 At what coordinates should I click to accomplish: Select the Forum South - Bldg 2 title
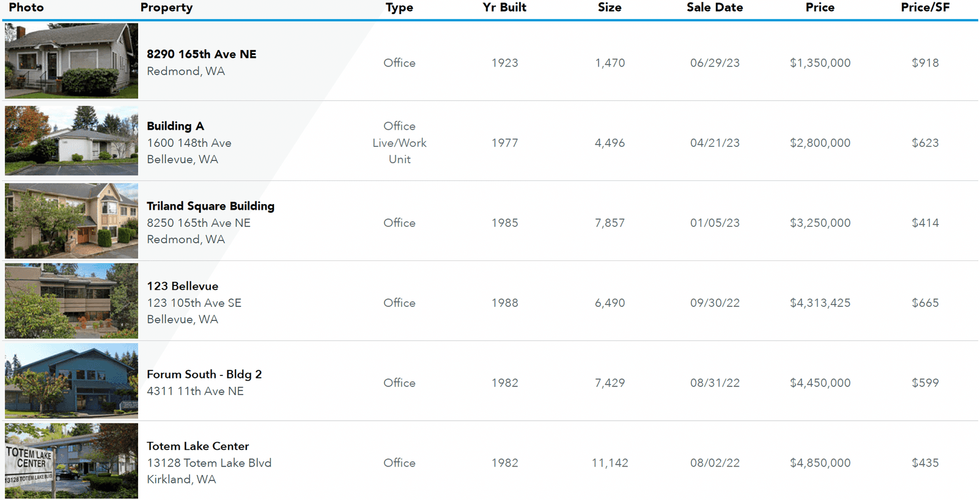coord(204,374)
